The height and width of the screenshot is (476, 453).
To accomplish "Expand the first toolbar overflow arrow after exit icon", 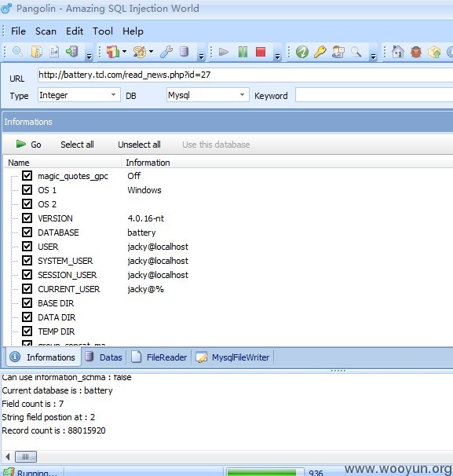I will pos(89,56).
